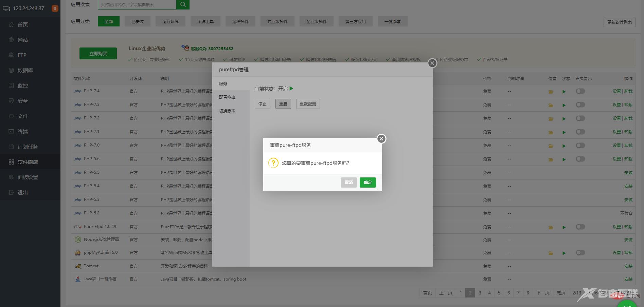Click the green search magnifier icon
This screenshot has width=644, height=307.
[x=183, y=4]
